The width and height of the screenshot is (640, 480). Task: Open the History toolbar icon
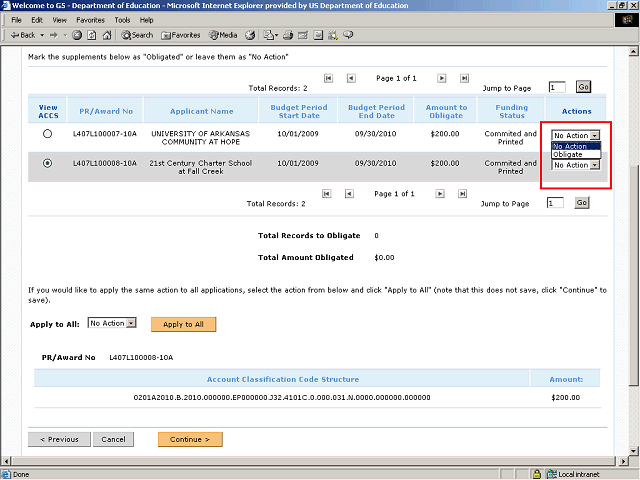click(x=250, y=35)
